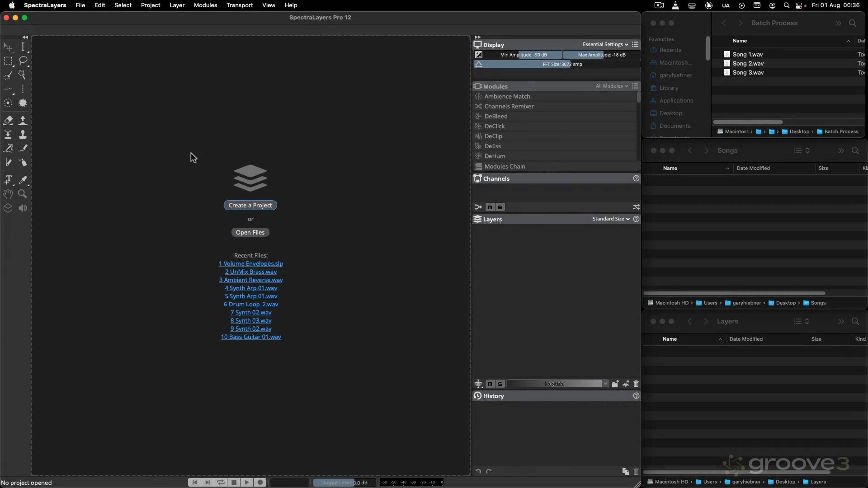Open the Transport menu
Image resolution: width=868 pixels, height=488 pixels.
[x=240, y=5]
